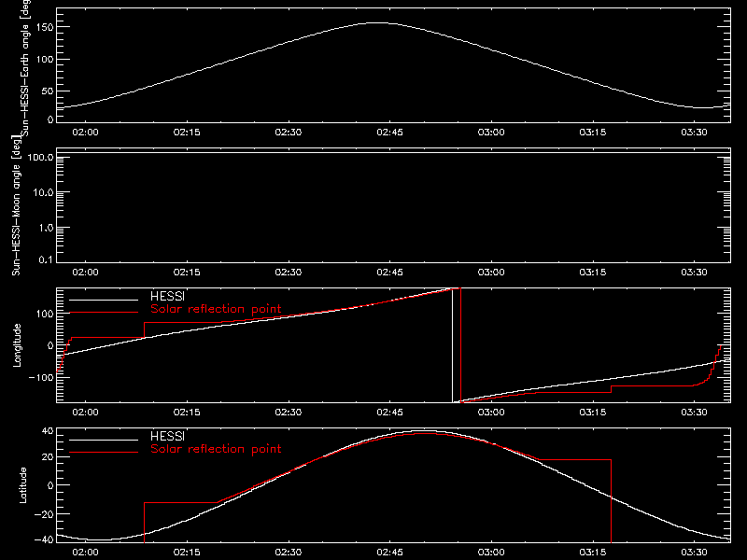
Task: Click 02:45 time label under Longitude plot
Action: point(389,412)
